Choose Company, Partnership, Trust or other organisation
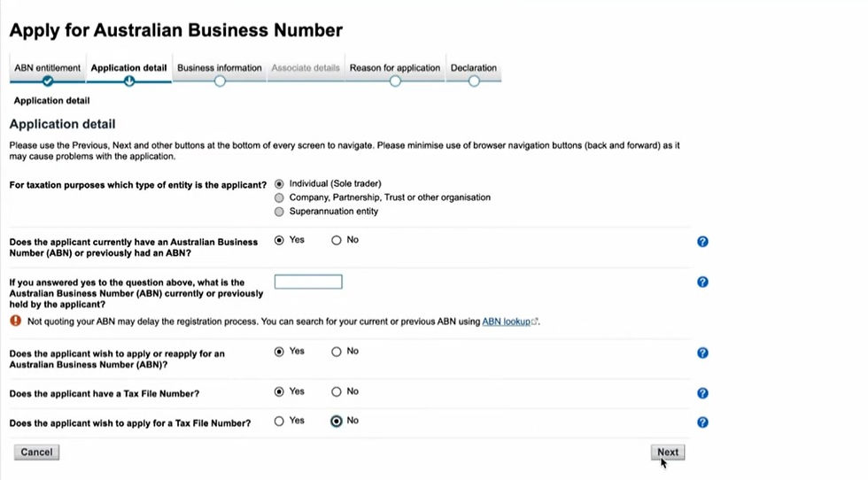868x480 pixels. tap(279, 197)
